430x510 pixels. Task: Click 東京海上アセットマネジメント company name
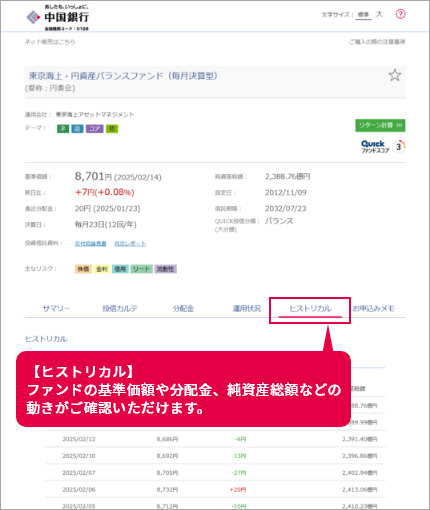coord(95,115)
